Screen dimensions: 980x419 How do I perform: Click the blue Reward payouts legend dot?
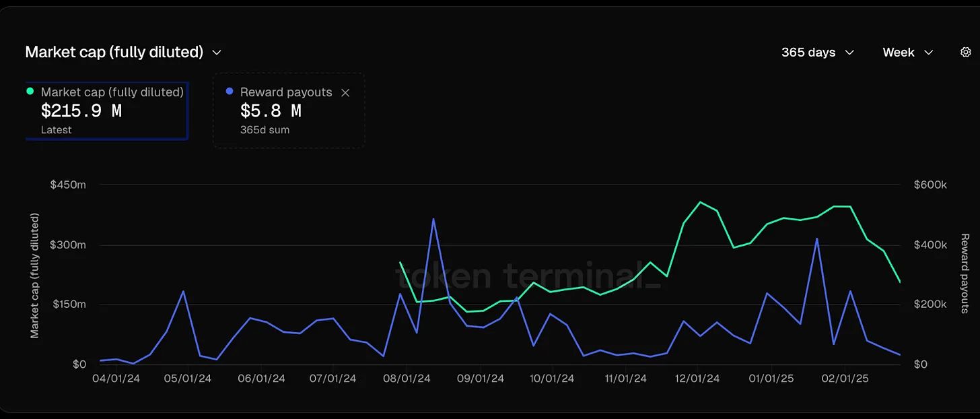pos(230,91)
